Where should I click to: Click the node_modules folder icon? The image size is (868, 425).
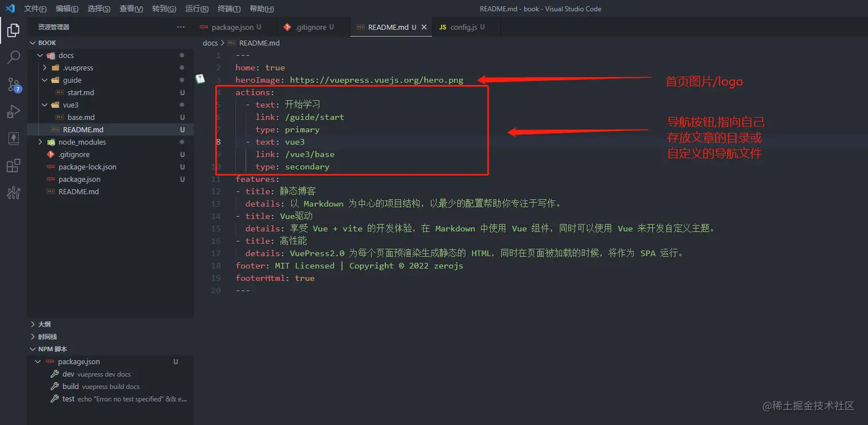(x=51, y=142)
